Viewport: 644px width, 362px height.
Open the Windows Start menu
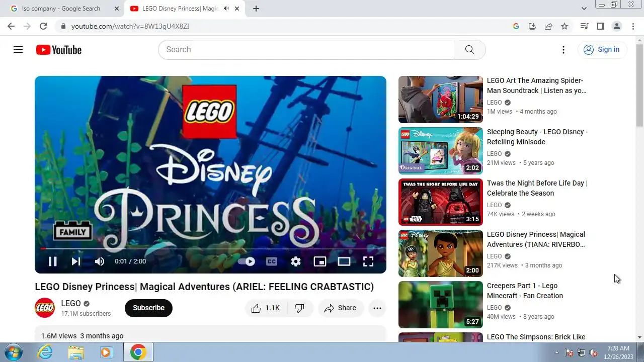point(14,352)
